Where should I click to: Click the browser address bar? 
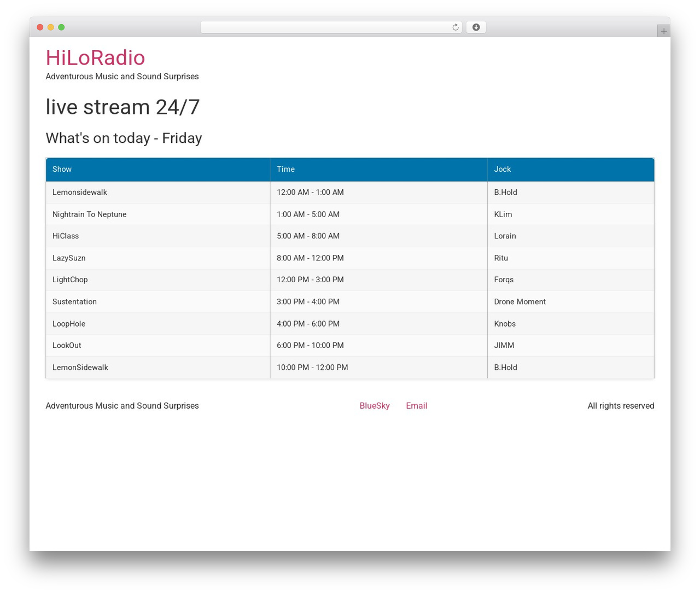click(331, 27)
